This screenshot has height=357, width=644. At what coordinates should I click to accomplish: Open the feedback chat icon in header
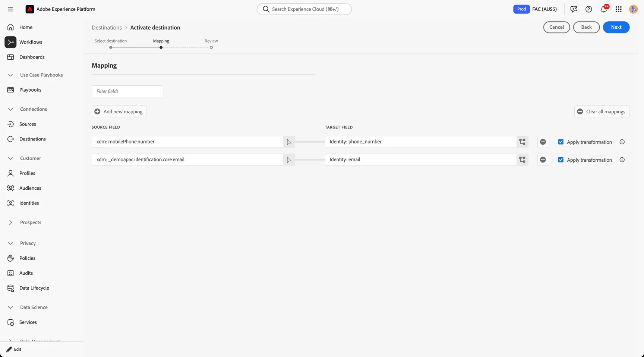coord(574,9)
